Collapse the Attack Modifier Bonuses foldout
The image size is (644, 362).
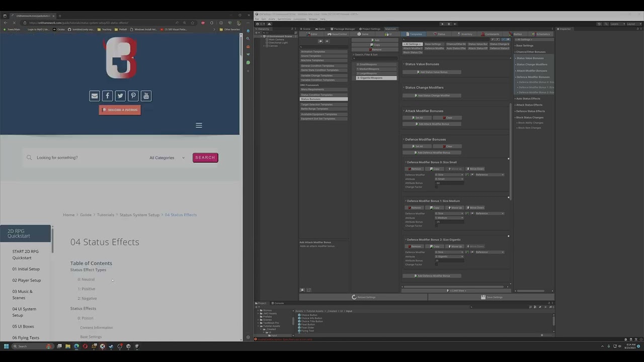(x=404, y=111)
